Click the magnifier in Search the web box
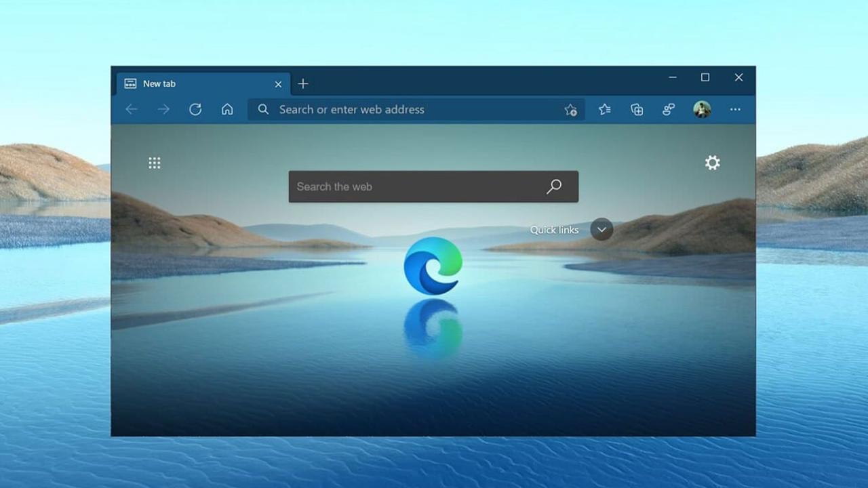 [554, 186]
